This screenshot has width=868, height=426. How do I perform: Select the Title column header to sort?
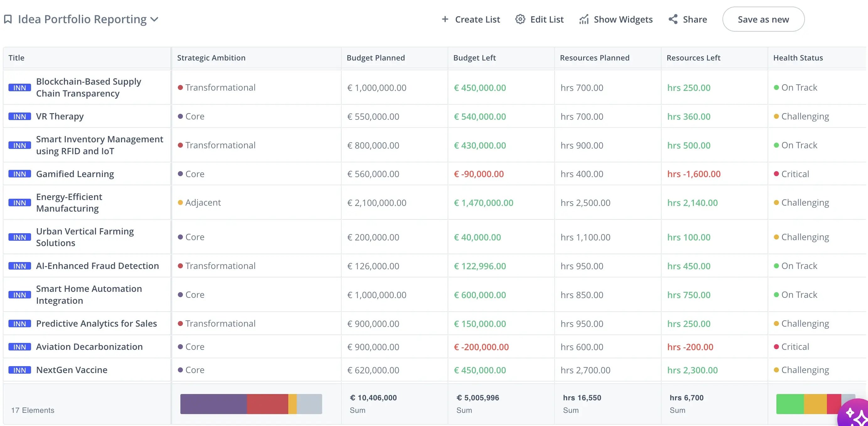point(16,57)
